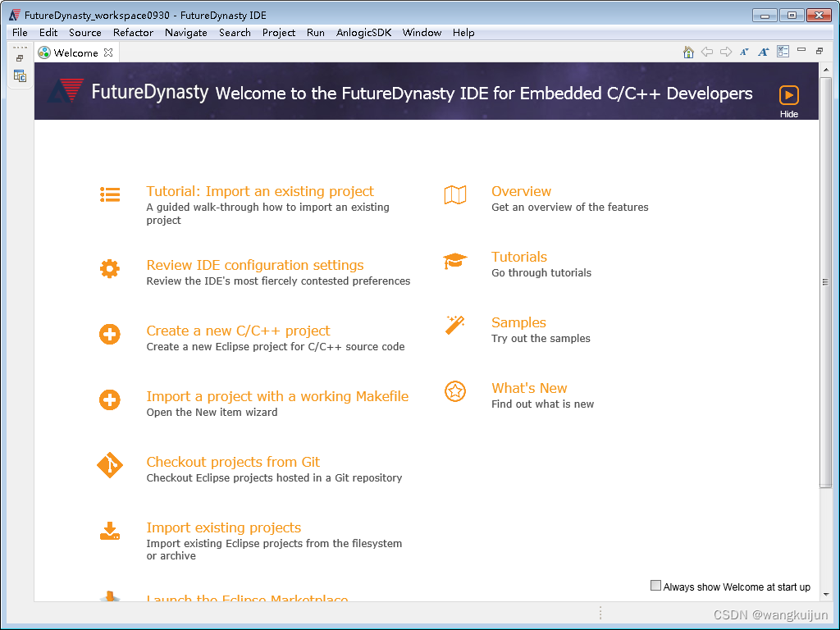Click Import a project with a working Makefile

(277, 396)
